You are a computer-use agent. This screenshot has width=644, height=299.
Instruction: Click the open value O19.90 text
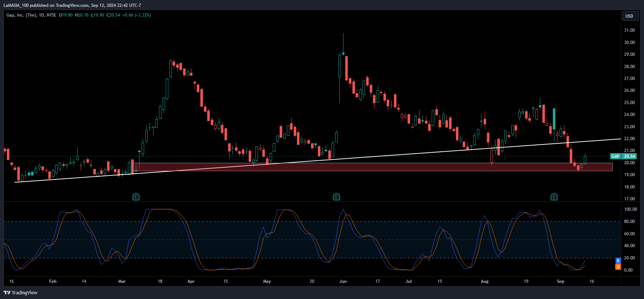[x=66, y=15]
